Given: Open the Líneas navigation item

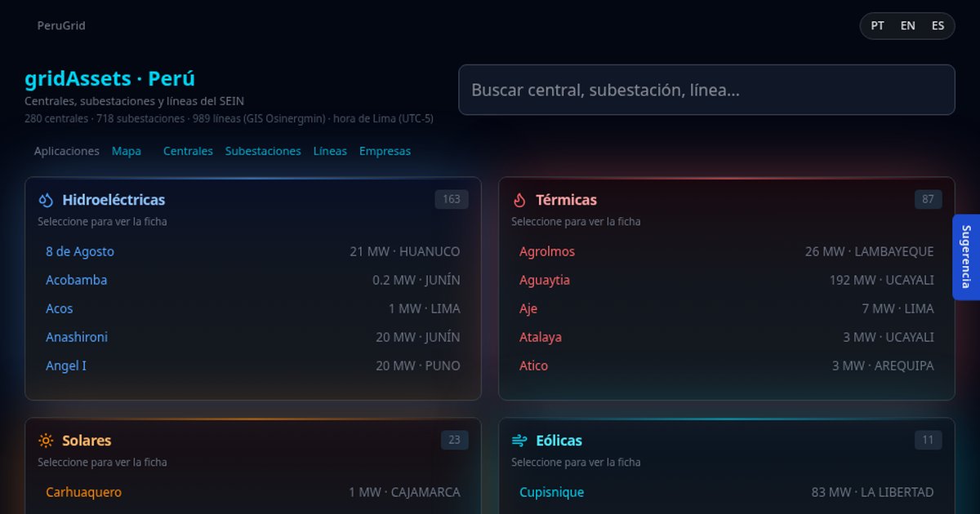Looking at the screenshot, I should (330, 151).
